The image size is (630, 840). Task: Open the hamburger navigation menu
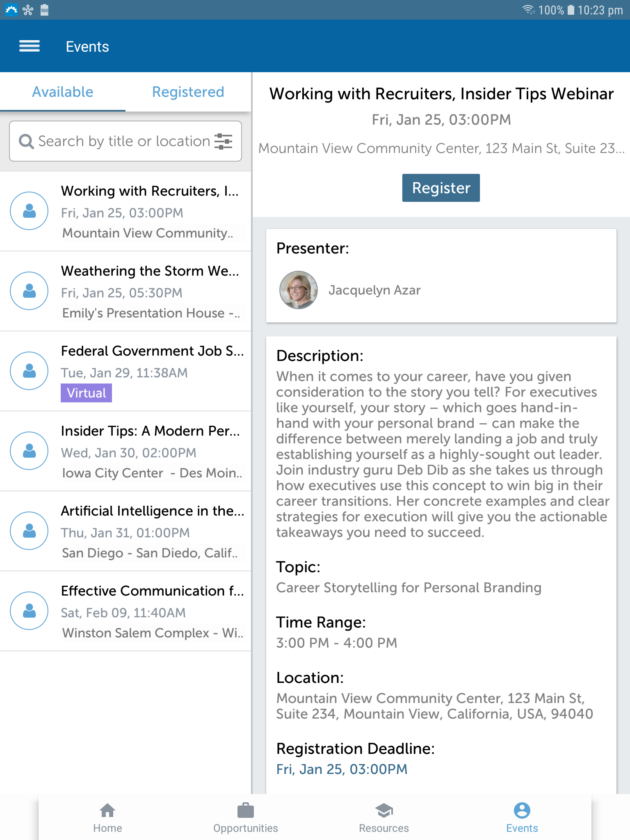pyautogui.click(x=30, y=46)
